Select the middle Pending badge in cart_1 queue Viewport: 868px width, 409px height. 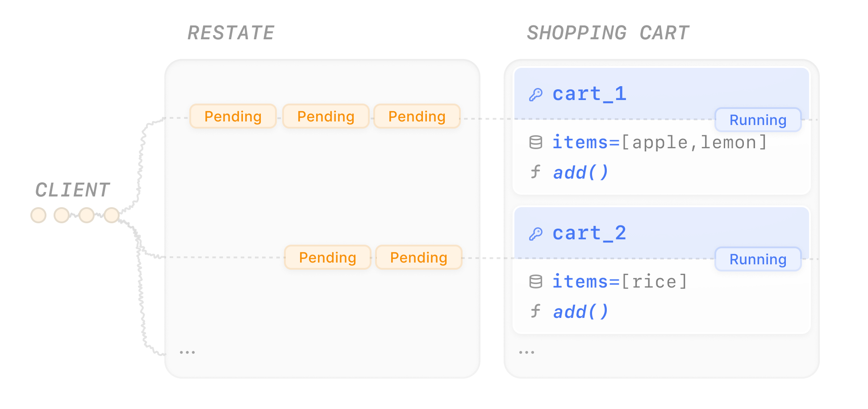[x=326, y=117]
